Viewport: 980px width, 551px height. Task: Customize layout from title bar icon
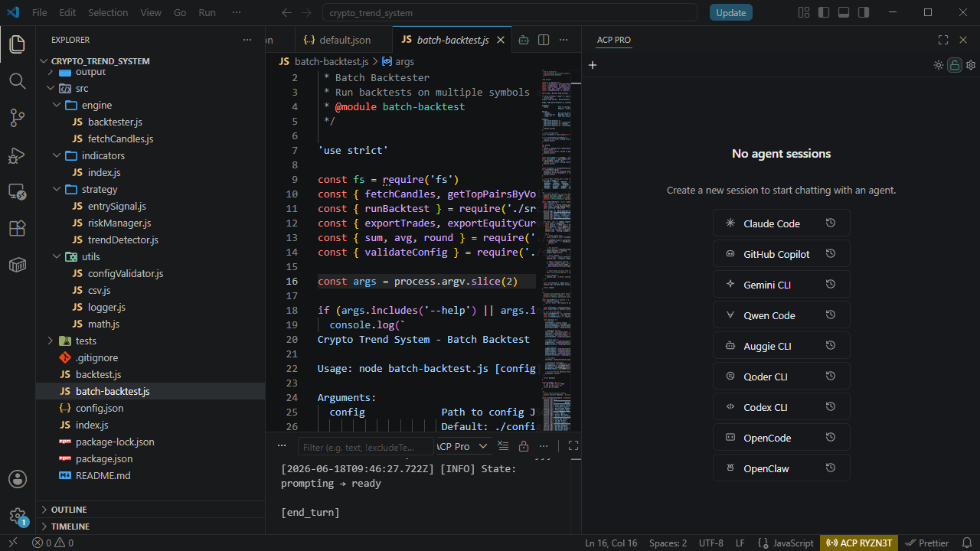pos(804,12)
